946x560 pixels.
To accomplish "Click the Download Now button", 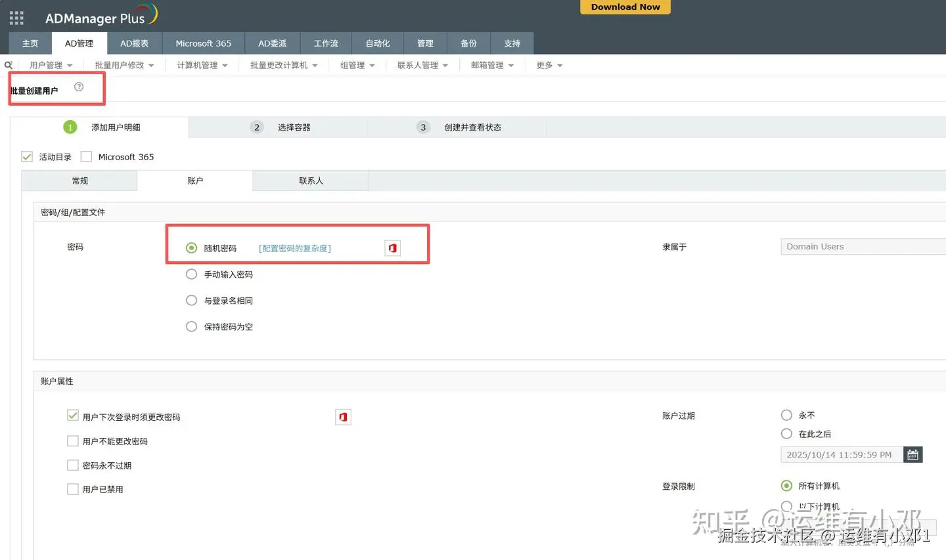I will coord(625,7).
